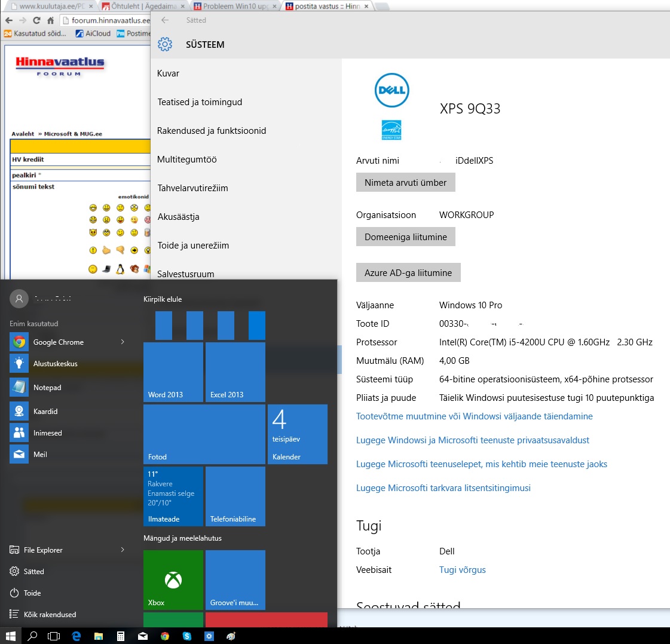This screenshot has width=670, height=644.
Task: Open Ilmateade weather tile
Action: pos(173,496)
